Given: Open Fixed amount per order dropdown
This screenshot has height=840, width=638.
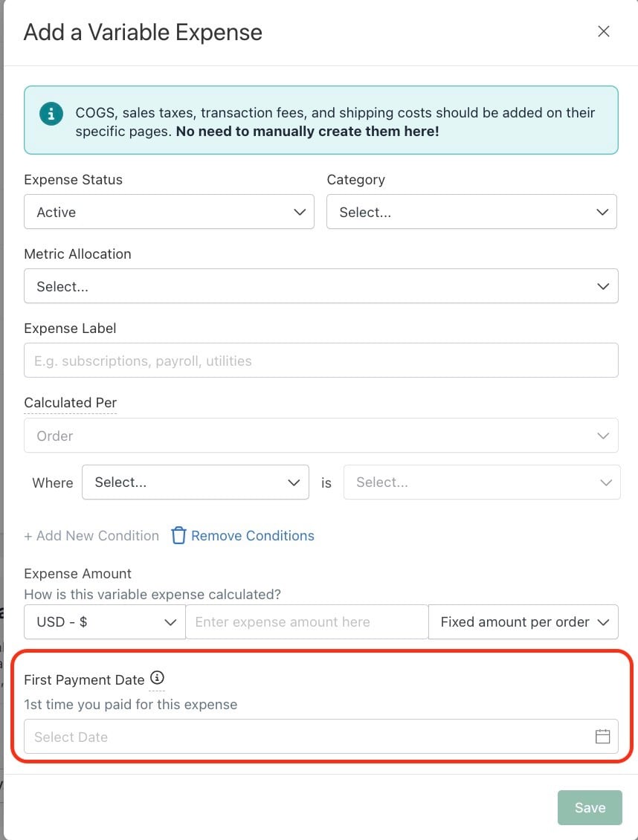Looking at the screenshot, I should pos(523,622).
